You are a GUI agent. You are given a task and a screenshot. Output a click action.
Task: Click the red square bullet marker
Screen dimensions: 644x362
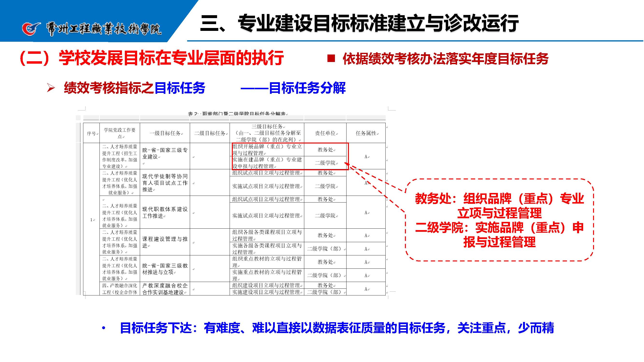click(331, 58)
